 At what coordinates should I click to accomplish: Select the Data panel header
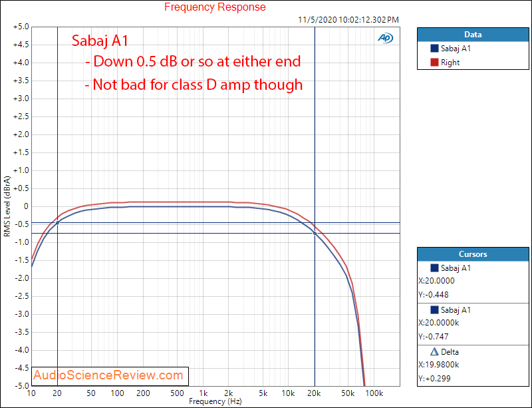473,35
